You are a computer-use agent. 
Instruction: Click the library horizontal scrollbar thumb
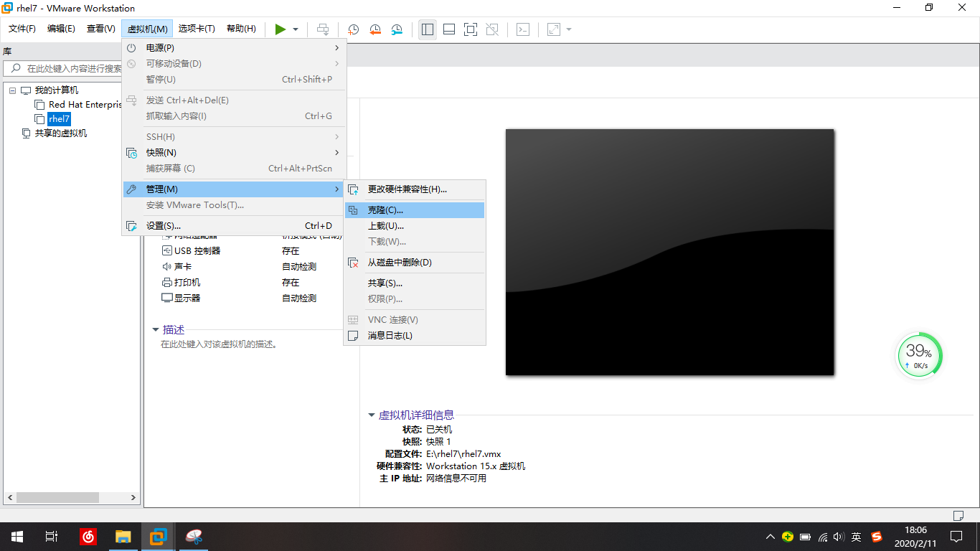click(57, 497)
